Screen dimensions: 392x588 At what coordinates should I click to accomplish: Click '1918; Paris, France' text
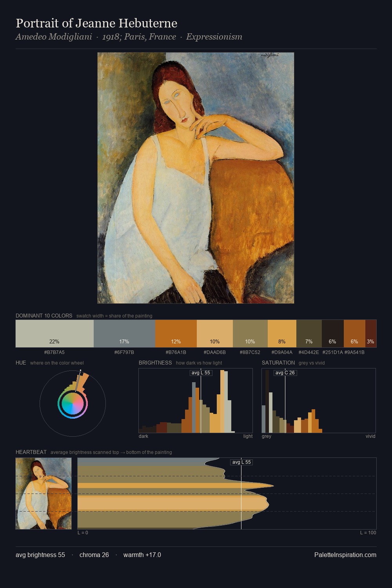tap(139, 37)
